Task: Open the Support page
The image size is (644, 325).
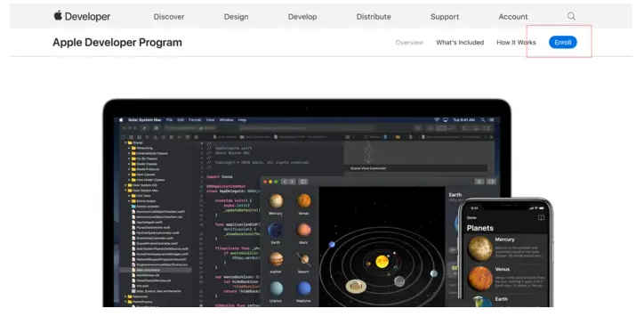Action: click(x=445, y=17)
